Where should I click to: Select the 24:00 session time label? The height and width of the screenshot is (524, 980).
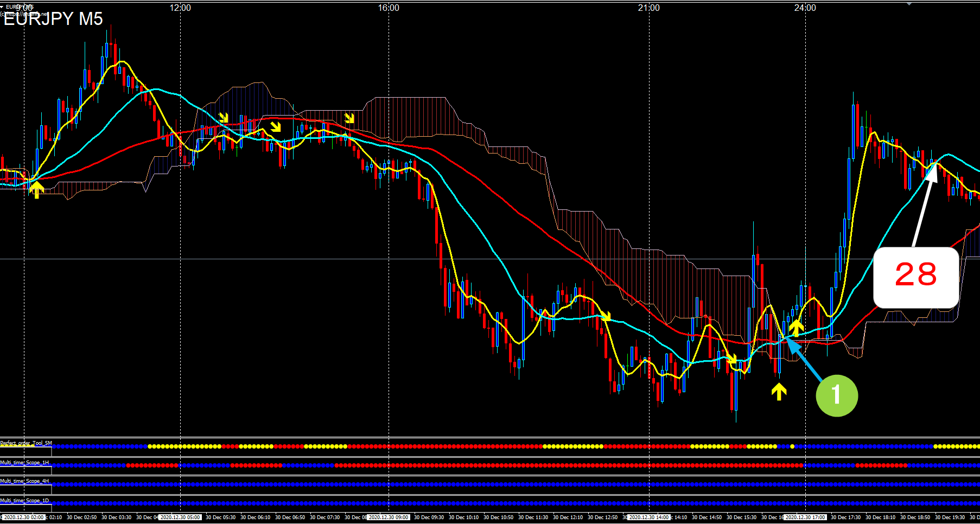point(805,8)
